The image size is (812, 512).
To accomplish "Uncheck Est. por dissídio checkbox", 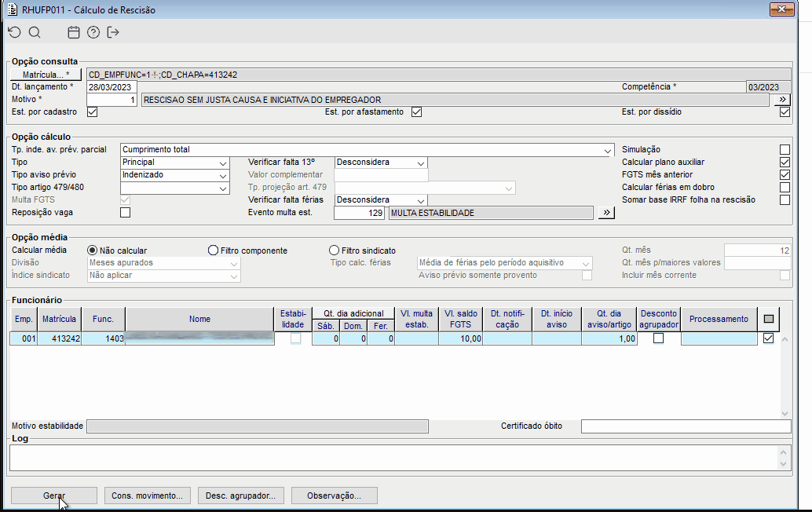I will (785, 112).
